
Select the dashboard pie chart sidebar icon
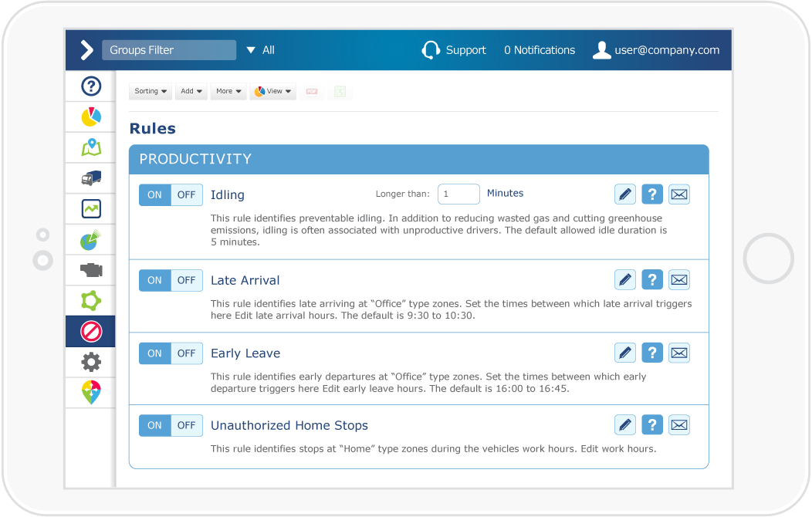tap(91, 117)
